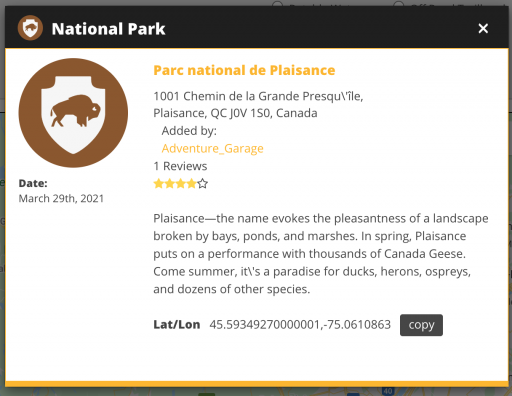Click the Lat/Lon label
The width and height of the screenshot is (512, 396).
tap(177, 325)
